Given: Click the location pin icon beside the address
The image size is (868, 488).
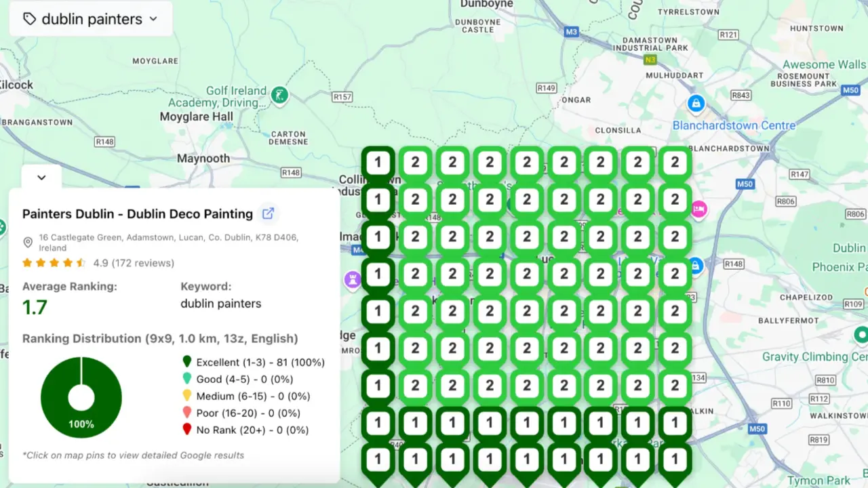Looking at the screenshot, I should (28, 243).
